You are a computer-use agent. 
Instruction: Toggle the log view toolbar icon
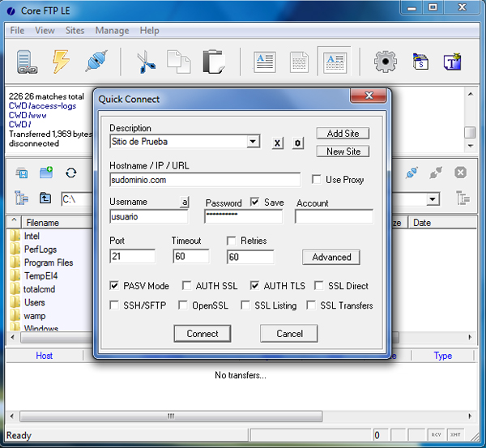[335, 62]
